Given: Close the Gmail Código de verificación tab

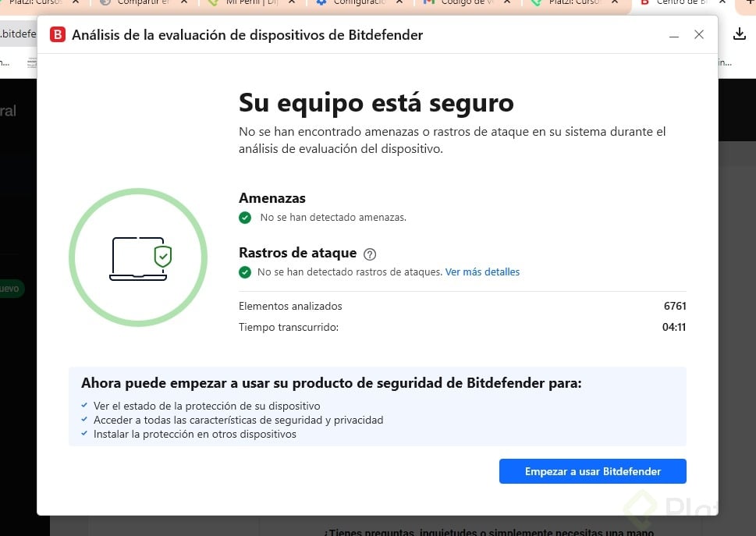Looking at the screenshot, I should pyautogui.click(x=507, y=2).
